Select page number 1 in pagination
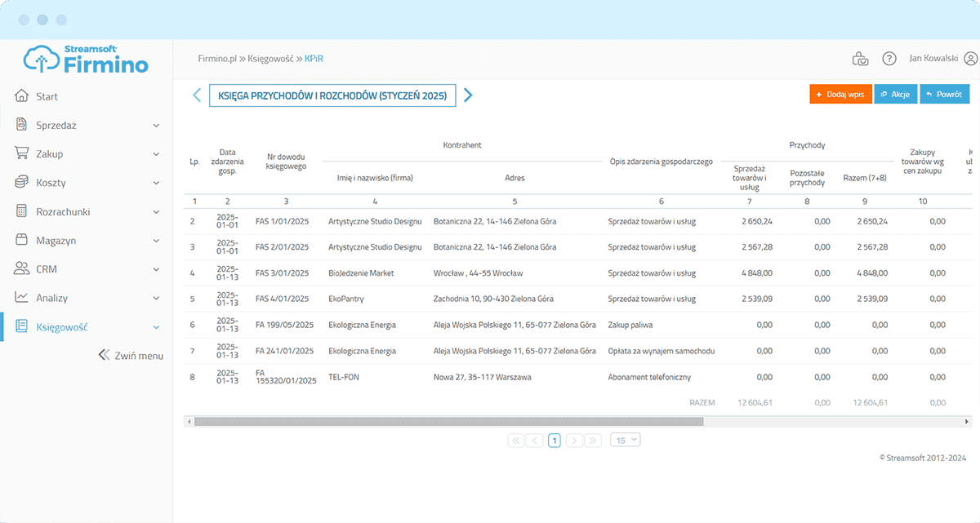 pos(555,441)
